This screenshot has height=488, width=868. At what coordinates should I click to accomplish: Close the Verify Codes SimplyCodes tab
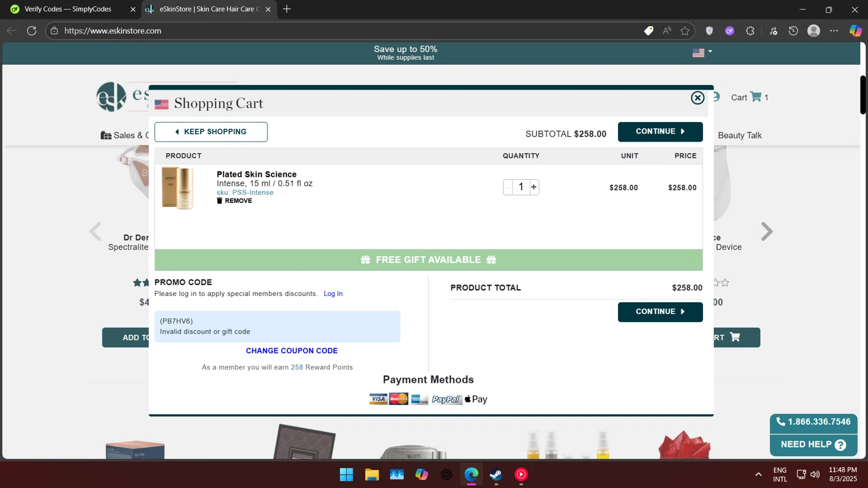(x=133, y=9)
